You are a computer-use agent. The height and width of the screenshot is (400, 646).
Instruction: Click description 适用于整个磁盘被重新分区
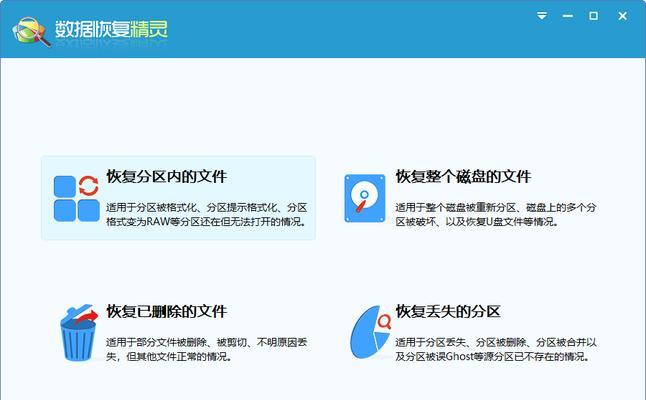pos(496,214)
